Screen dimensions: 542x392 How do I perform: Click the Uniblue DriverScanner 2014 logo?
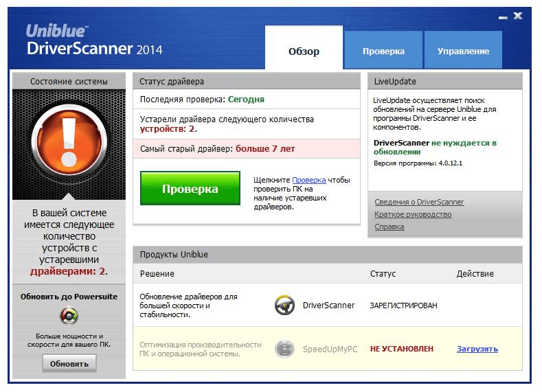[x=94, y=40]
